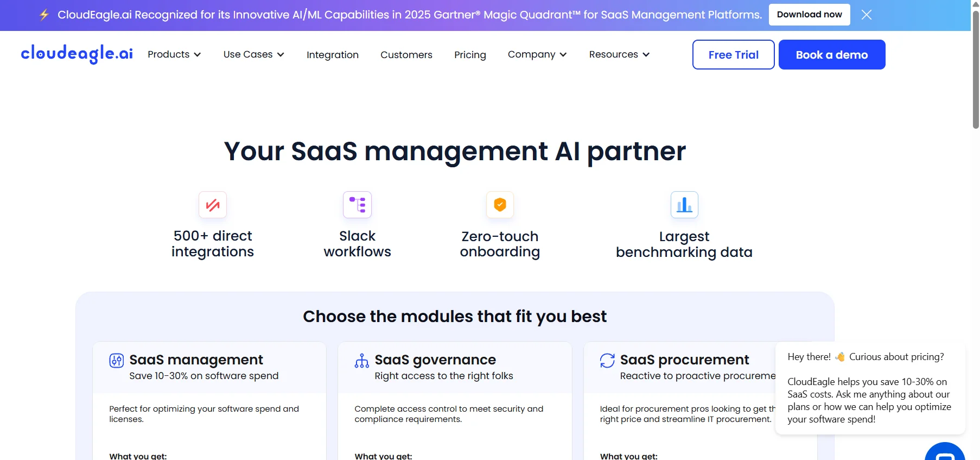Expand the Company dropdown menu
Image resolution: width=980 pixels, height=460 pixels.
click(537, 54)
